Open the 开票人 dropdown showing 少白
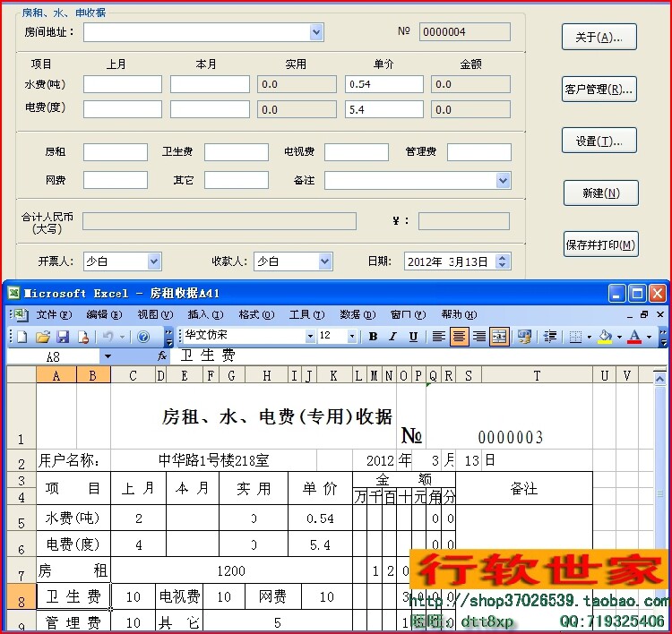This screenshot has height=634, width=672. (x=154, y=261)
